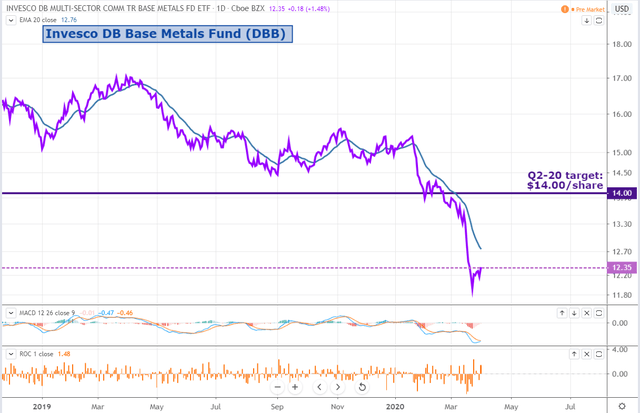Collapse the MACD pane legend chevron

(11, 313)
